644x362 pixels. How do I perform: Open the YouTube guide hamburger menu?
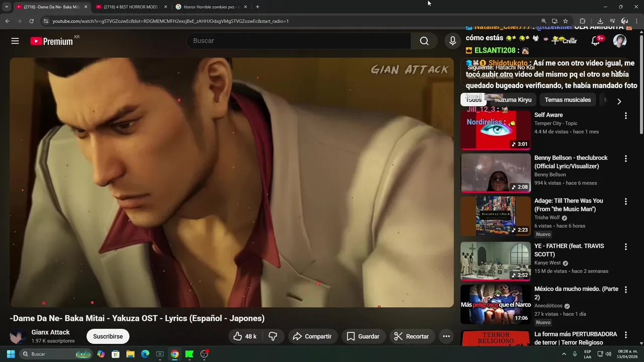tap(15, 41)
